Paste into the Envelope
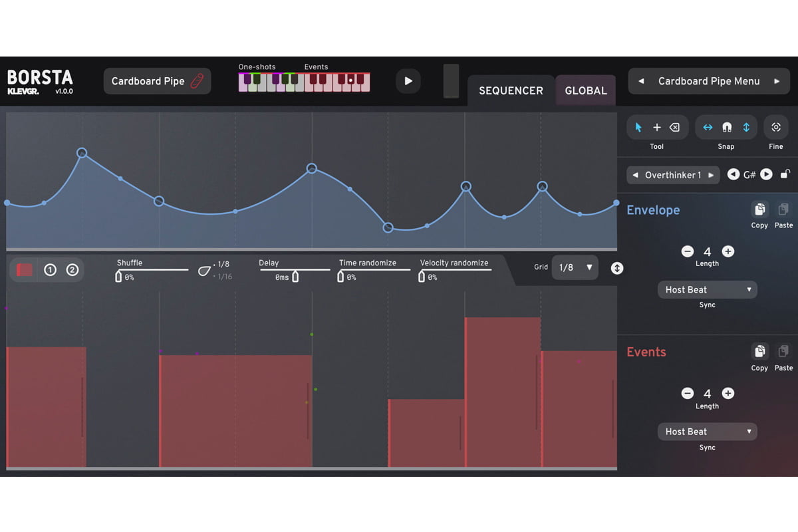The width and height of the screenshot is (798, 532). [783, 209]
